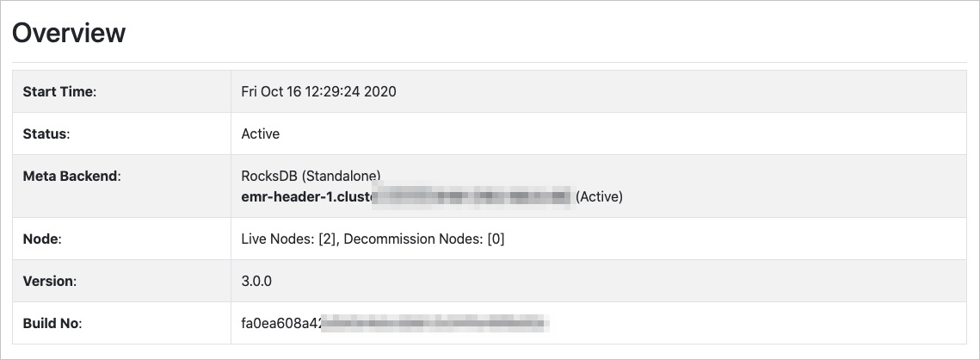The width and height of the screenshot is (980, 360).
Task: Click the fa0ea608a4 build number value
Action: tap(281, 323)
